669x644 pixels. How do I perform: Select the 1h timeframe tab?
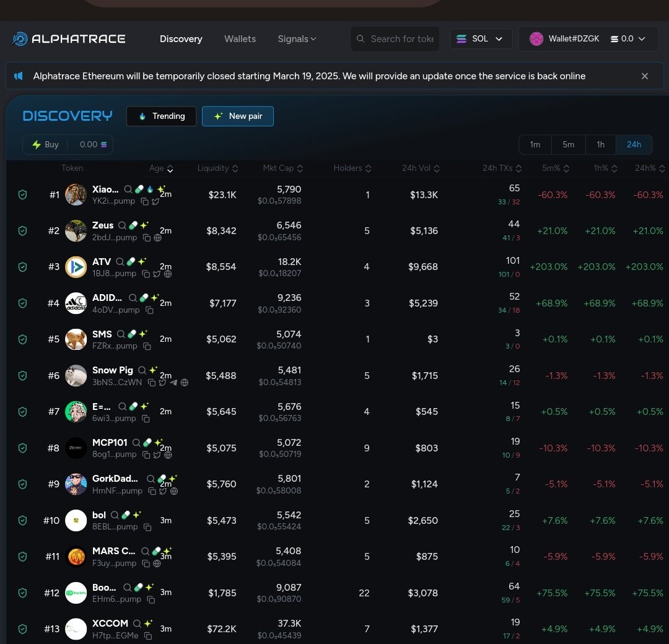coord(601,144)
